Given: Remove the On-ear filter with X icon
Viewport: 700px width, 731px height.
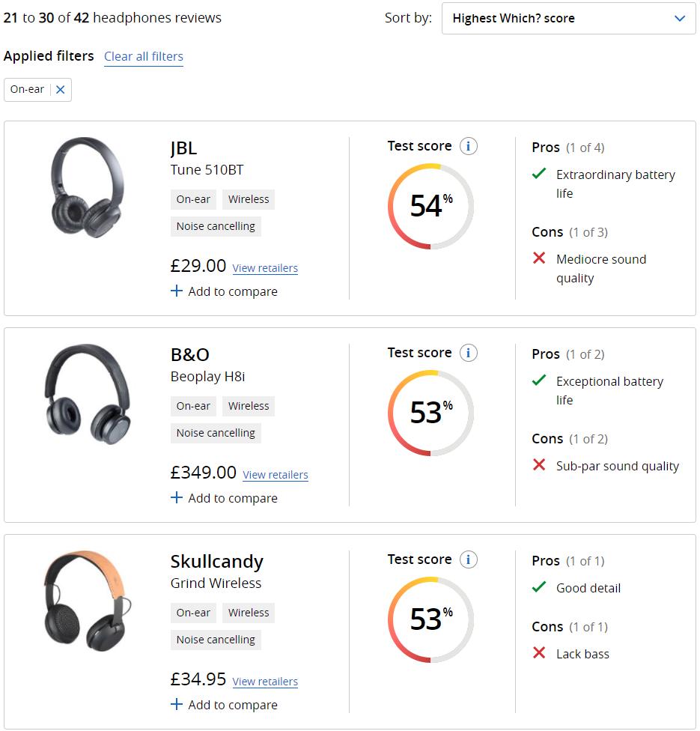Looking at the screenshot, I should (61, 90).
